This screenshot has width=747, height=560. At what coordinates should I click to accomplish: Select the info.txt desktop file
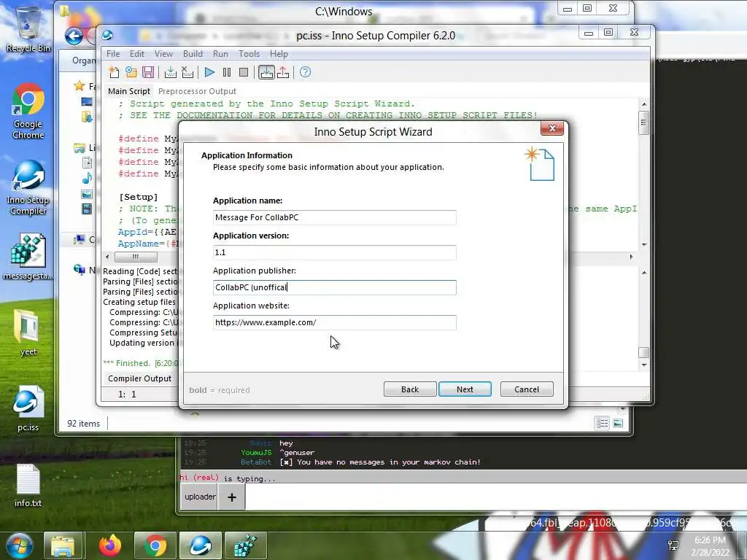[28, 485]
